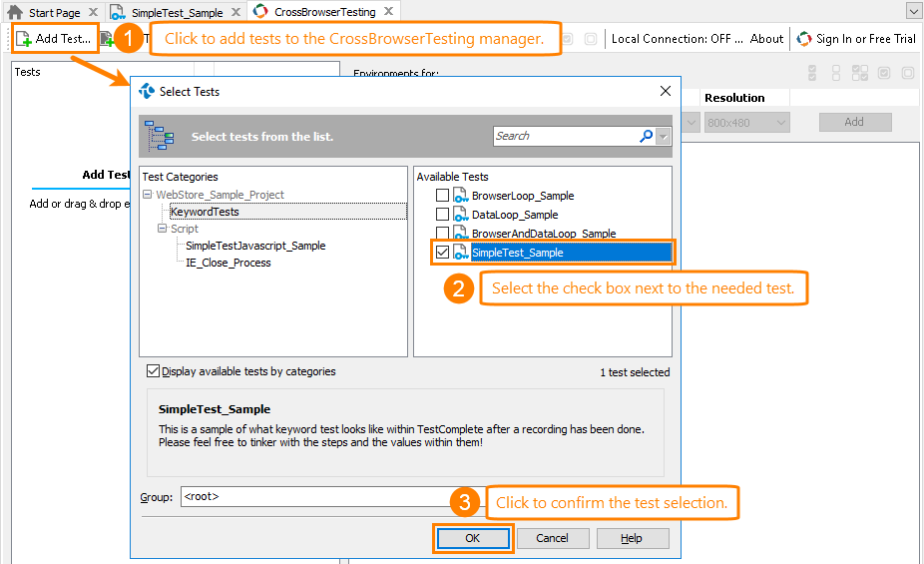The image size is (924, 564).
Task: Click the rightmost empty-square icon in Environments toolbar
Action: click(907, 73)
